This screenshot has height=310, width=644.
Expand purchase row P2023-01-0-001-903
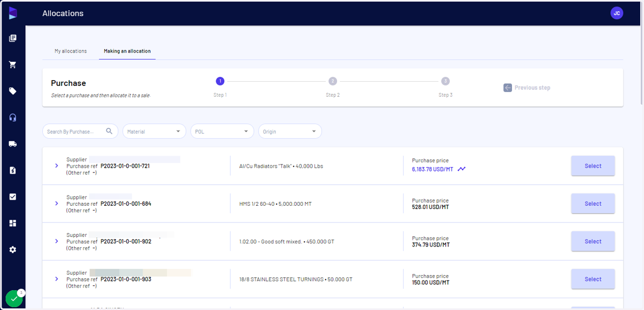tap(56, 279)
